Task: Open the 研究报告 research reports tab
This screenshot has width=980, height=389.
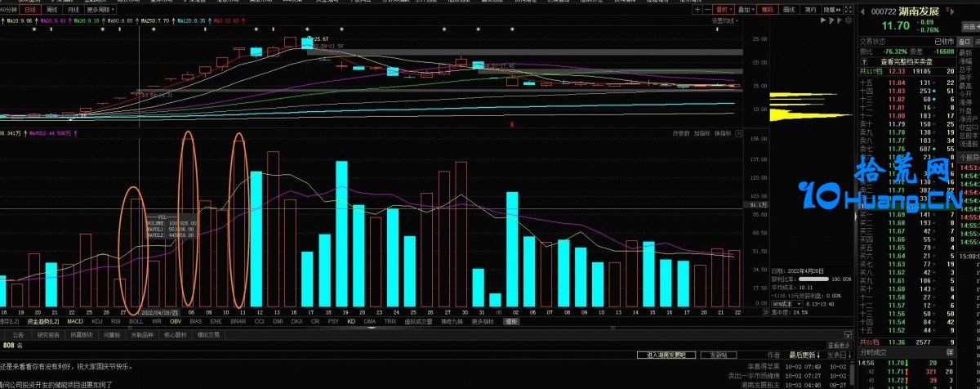Action: [48, 334]
